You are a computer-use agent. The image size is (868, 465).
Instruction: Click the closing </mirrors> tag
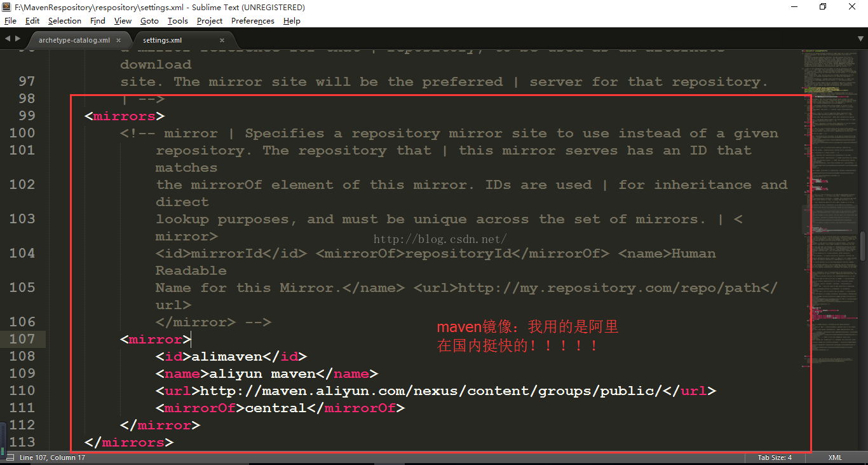coord(129,442)
